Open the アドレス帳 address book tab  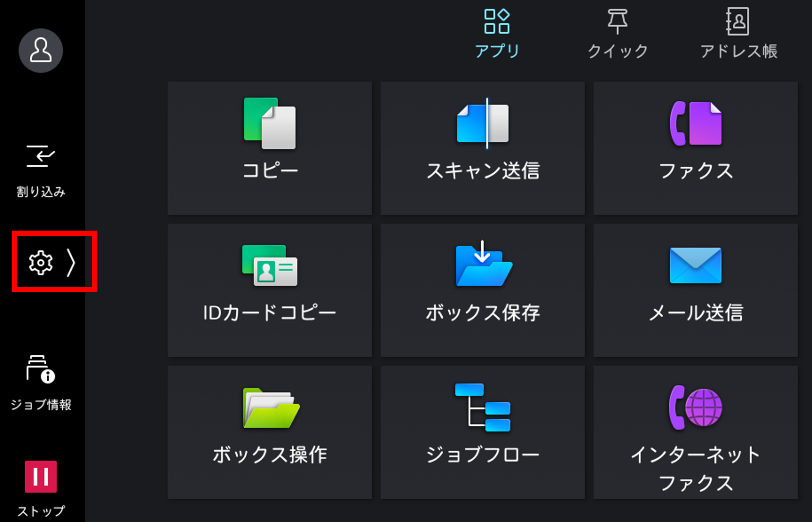click(739, 33)
